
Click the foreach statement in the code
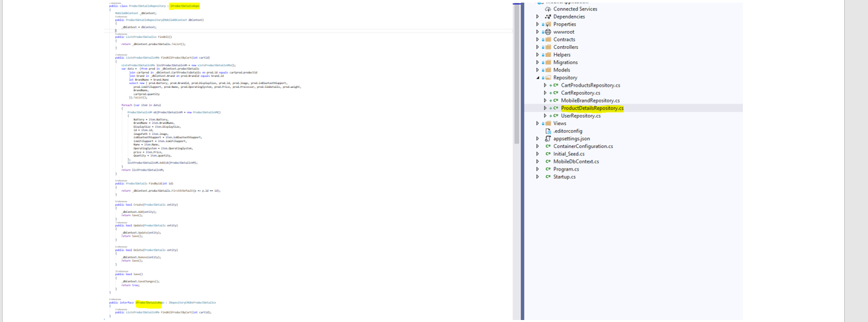(141, 105)
